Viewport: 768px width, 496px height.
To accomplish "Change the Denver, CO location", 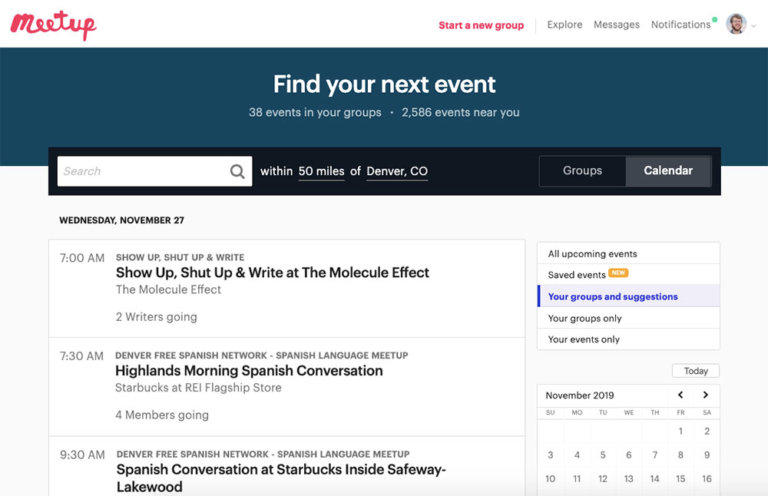I will 397,171.
